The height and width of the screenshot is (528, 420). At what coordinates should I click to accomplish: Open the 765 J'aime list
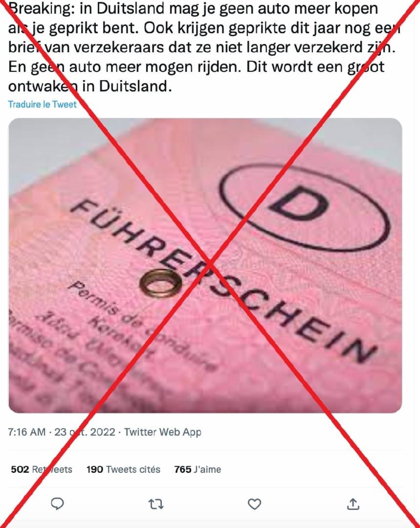point(198,469)
